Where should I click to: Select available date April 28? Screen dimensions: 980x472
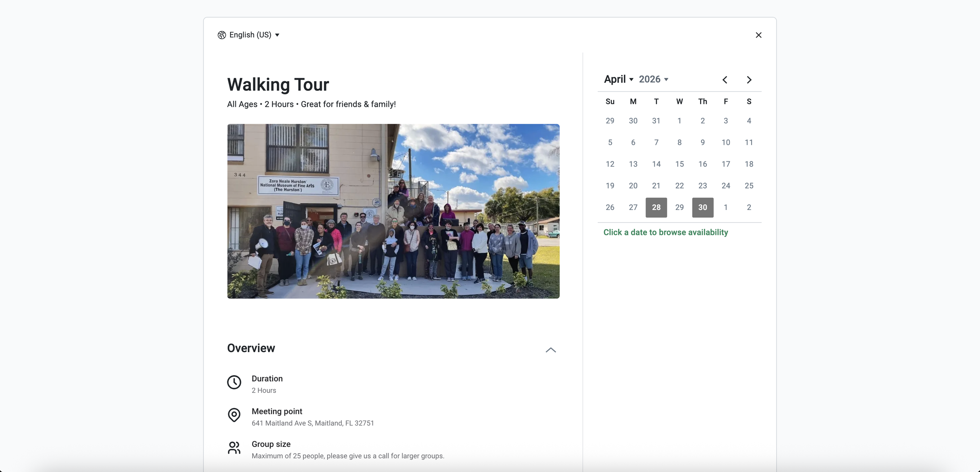click(x=656, y=207)
